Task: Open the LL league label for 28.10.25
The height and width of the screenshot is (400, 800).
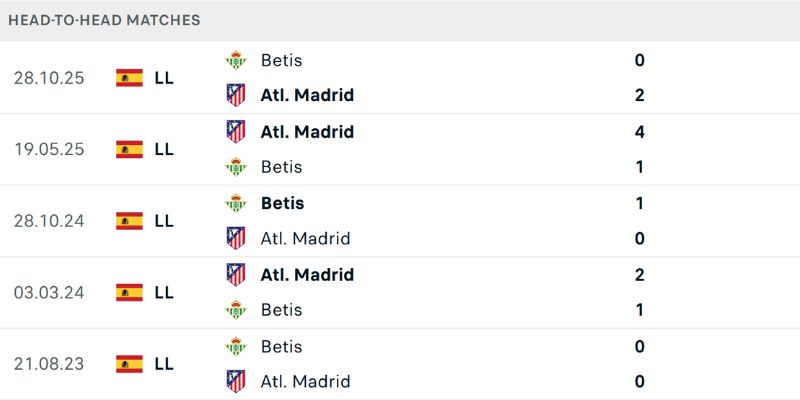Action: coord(164,78)
